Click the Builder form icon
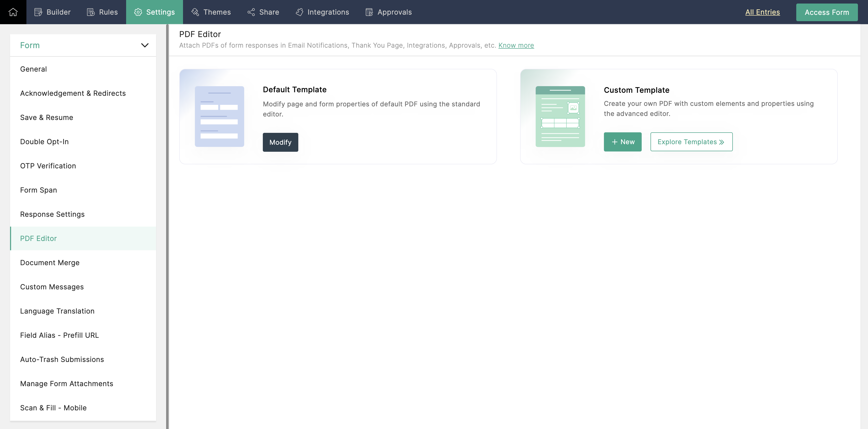Screen dimensions: 868x429 (38, 12)
